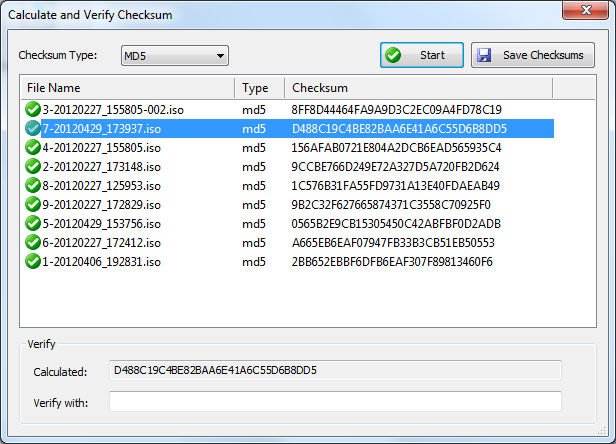The height and width of the screenshot is (444, 616).
Task: Select file 1-20120406_192831.iso
Action: (x=102, y=262)
